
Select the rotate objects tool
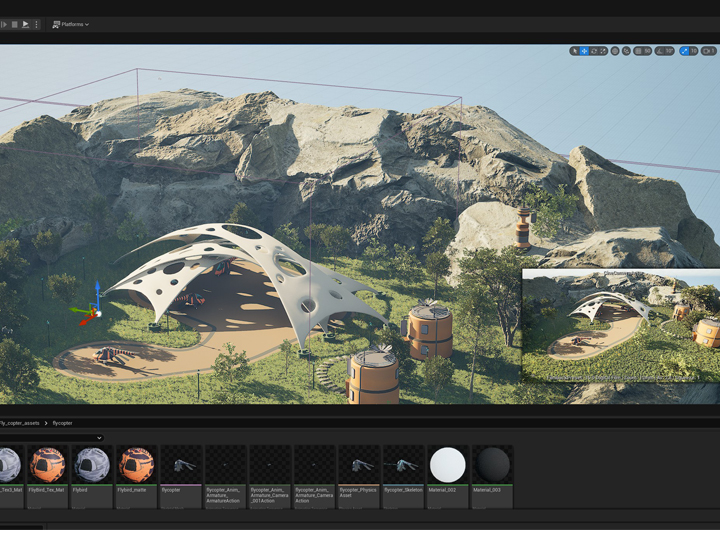[594, 51]
